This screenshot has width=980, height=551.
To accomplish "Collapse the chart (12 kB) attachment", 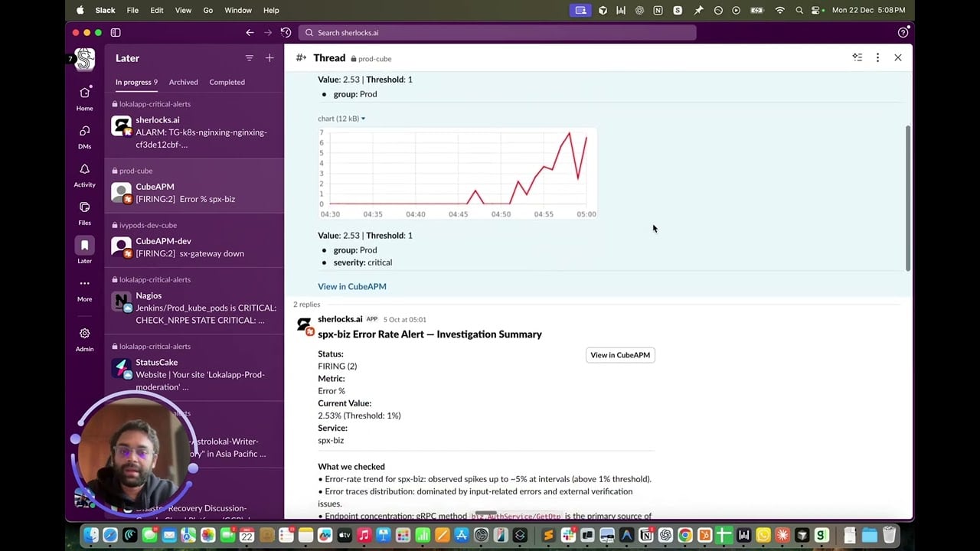I will tap(361, 119).
